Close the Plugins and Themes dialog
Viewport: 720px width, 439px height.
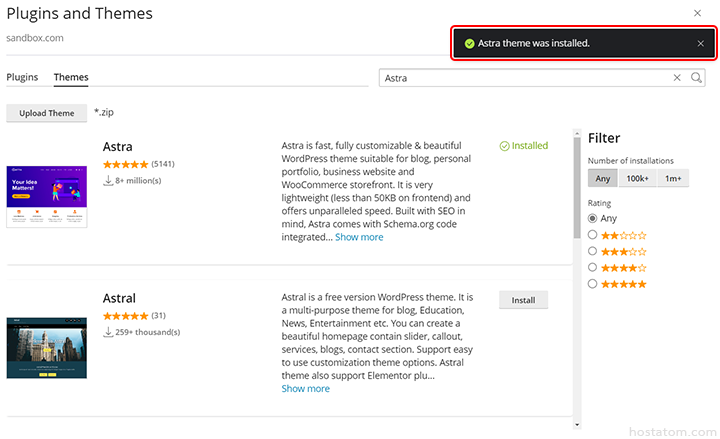click(x=698, y=13)
